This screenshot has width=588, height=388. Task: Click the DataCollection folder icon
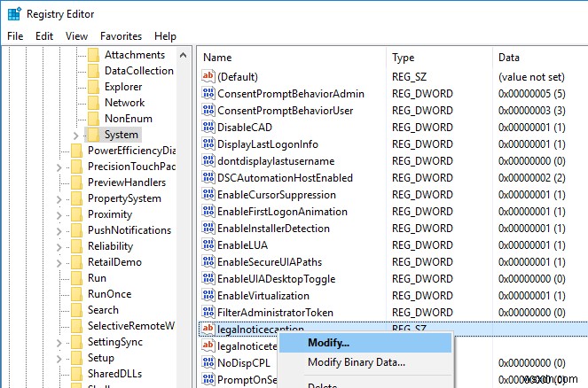point(93,71)
